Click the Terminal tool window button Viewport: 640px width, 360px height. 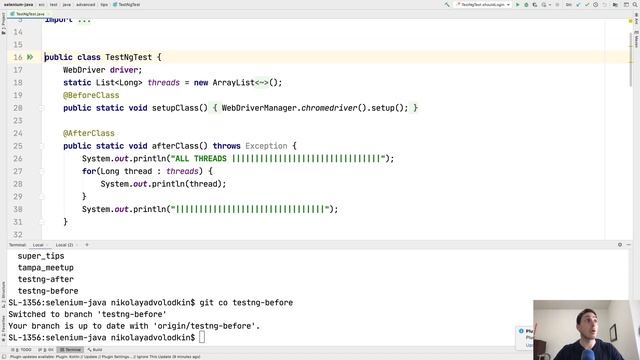click(x=70, y=350)
